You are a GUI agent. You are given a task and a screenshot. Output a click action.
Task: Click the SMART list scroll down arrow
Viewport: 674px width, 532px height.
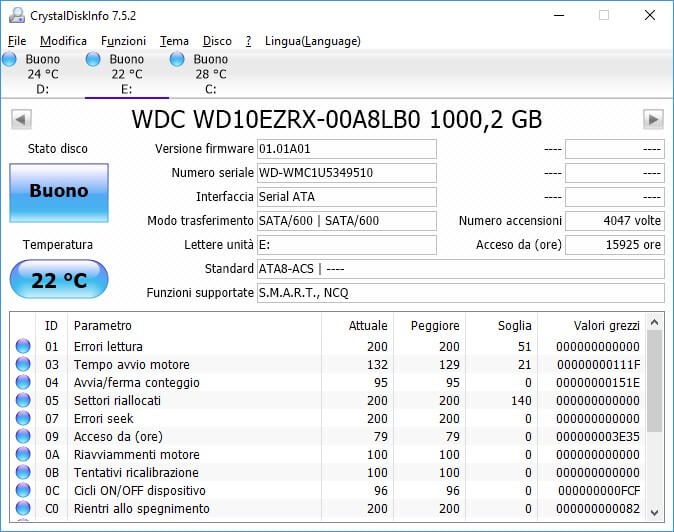click(655, 512)
